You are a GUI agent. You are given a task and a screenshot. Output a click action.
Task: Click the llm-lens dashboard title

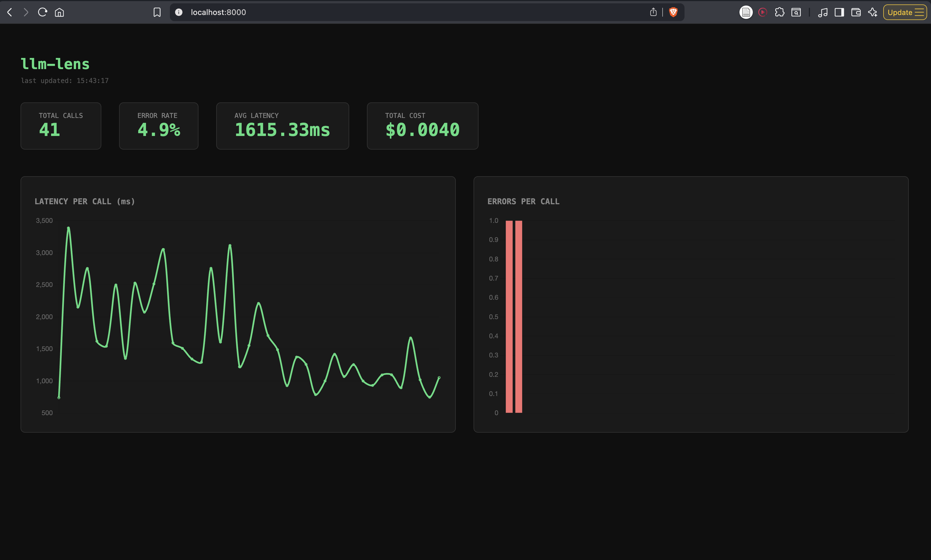(55, 64)
